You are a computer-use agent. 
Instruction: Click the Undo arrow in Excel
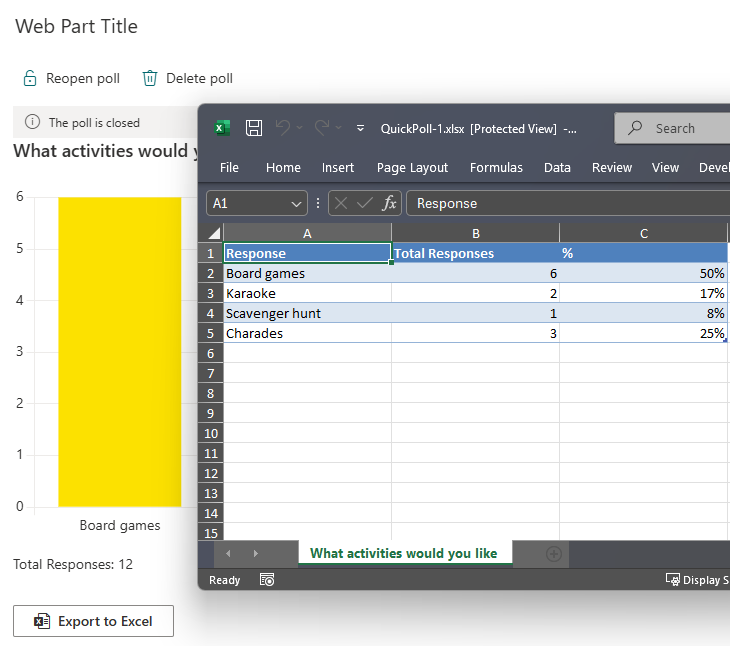click(x=283, y=127)
